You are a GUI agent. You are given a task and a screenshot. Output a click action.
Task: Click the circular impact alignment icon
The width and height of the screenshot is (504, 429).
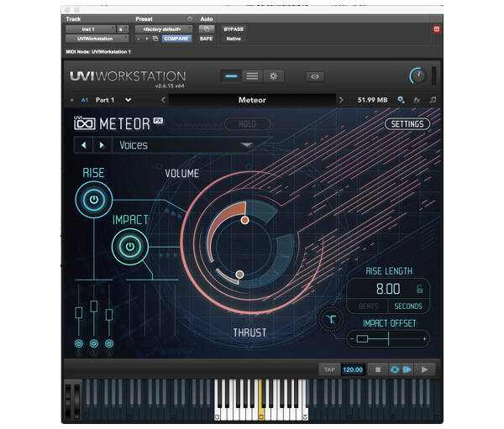pyautogui.click(x=331, y=319)
